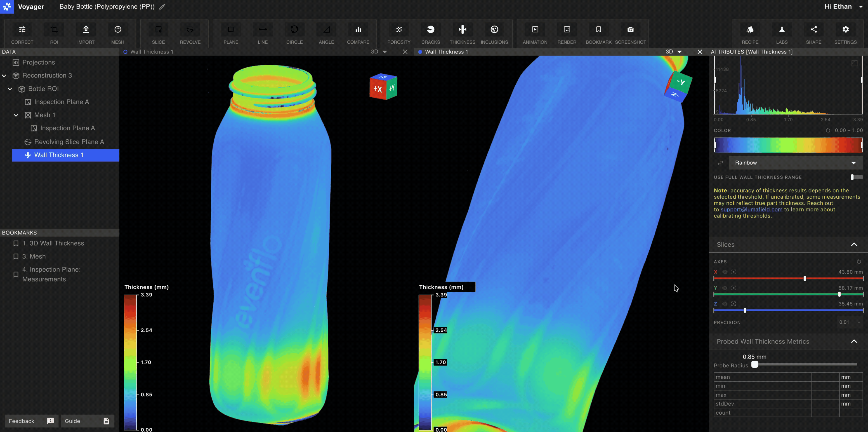Select Revolving Slice Plane A item
Screen dimensions: 868x432
[69, 142]
